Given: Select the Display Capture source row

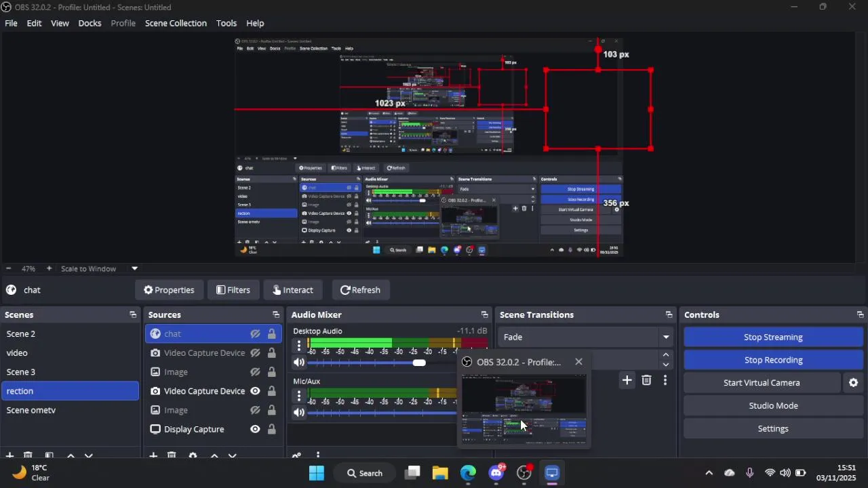Looking at the screenshot, I should [x=213, y=429].
